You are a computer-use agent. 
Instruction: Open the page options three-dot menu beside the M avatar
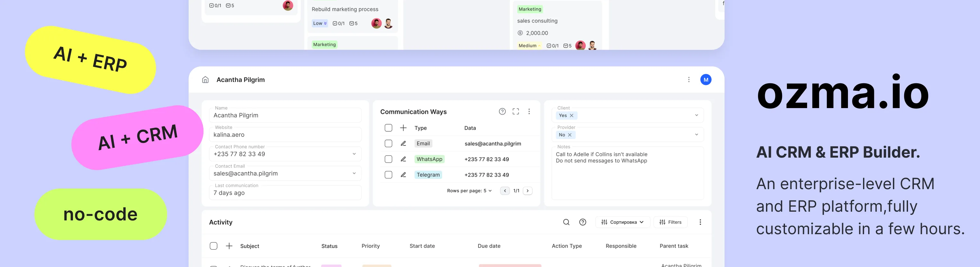click(x=689, y=79)
